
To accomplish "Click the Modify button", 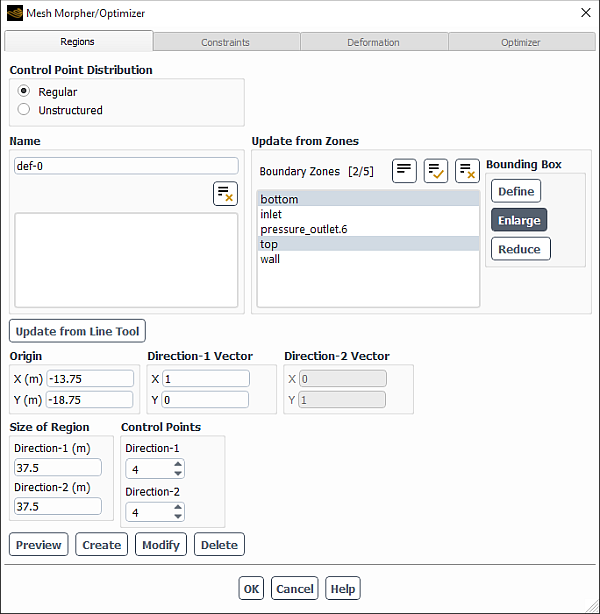I will [161, 544].
